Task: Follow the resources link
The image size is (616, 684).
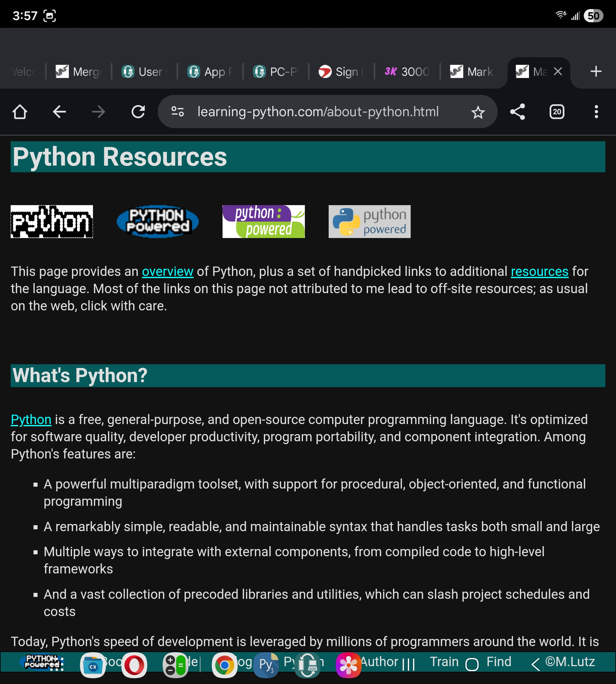Action: tap(539, 272)
